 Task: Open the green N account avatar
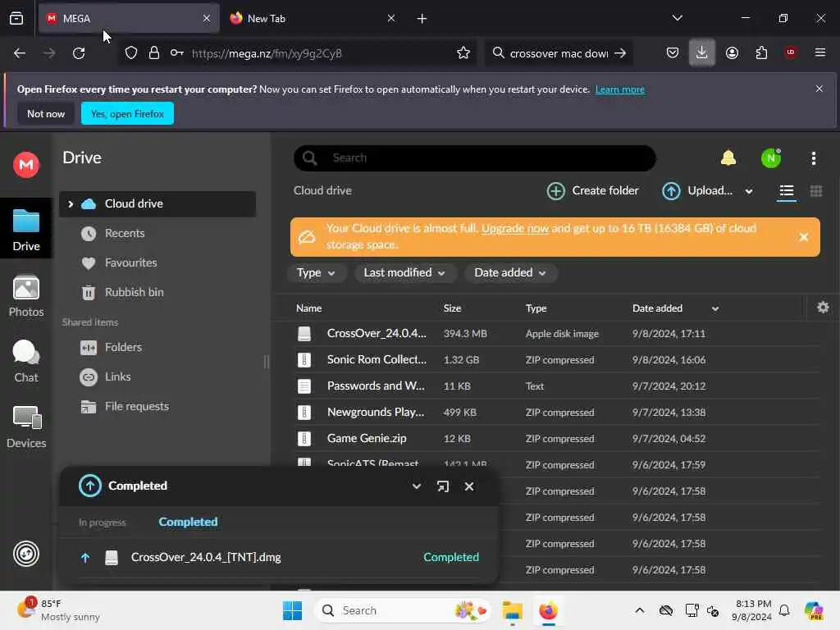pos(771,158)
